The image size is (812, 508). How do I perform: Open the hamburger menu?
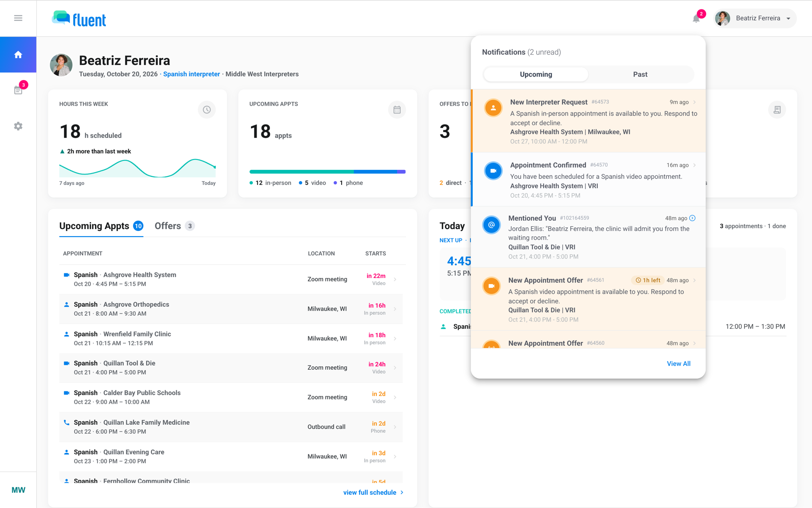(x=18, y=18)
